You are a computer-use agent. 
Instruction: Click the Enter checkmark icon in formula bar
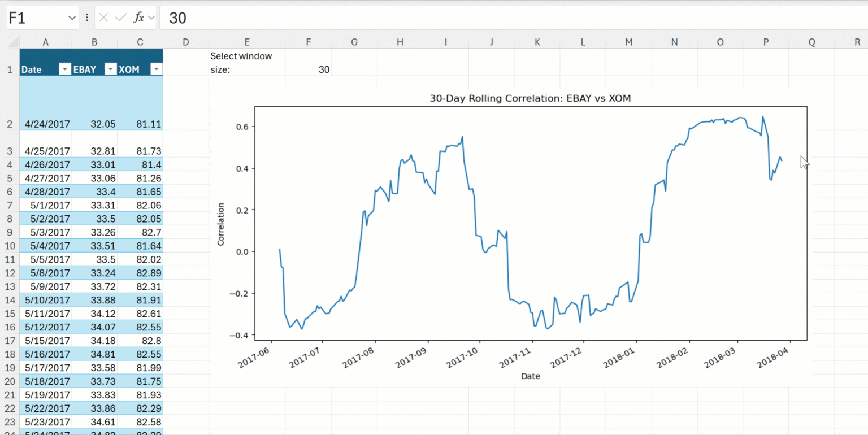coord(120,18)
